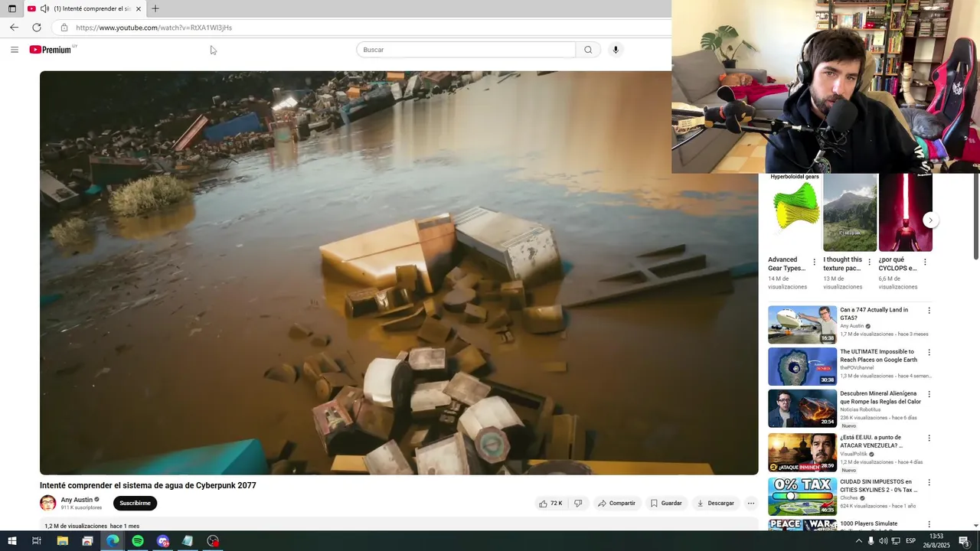Open options for Advanced Gear Types short

(x=814, y=262)
